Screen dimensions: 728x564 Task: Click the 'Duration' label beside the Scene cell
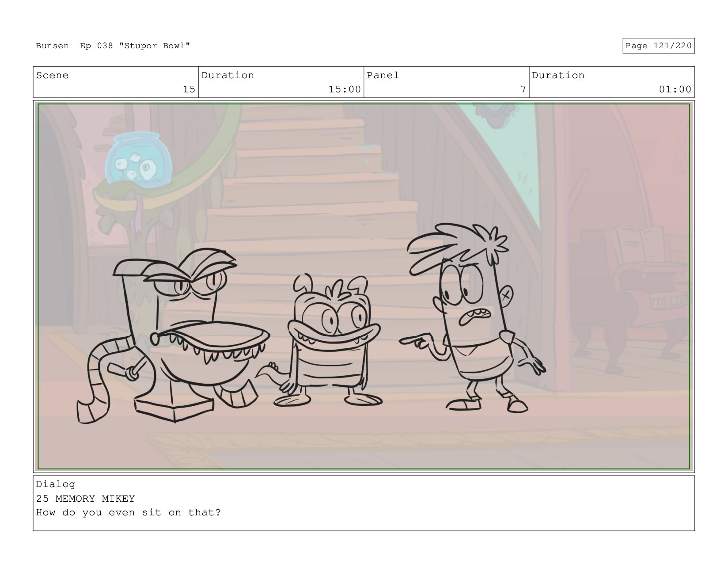coord(227,76)
